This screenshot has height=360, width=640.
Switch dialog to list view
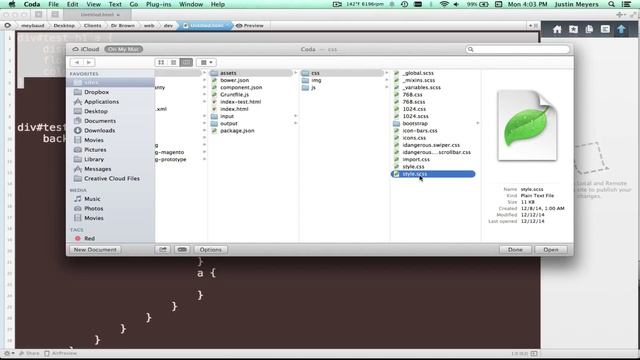pyautogui.click(x=173, y=62)
